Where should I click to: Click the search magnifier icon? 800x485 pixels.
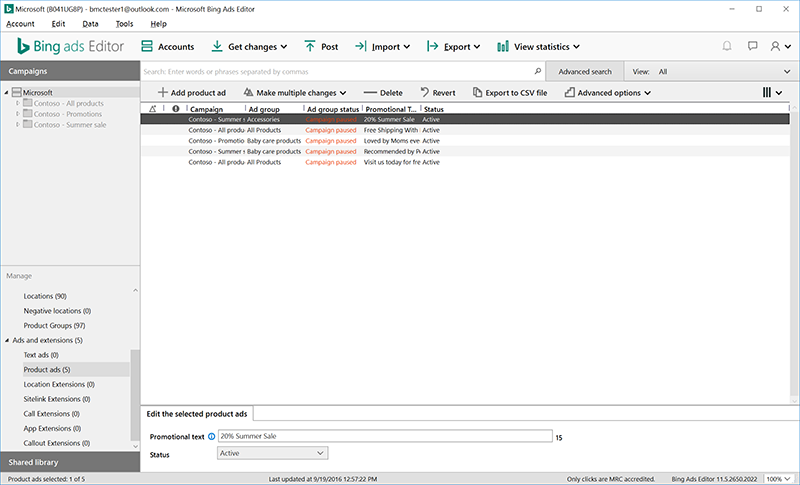[537, 71]
